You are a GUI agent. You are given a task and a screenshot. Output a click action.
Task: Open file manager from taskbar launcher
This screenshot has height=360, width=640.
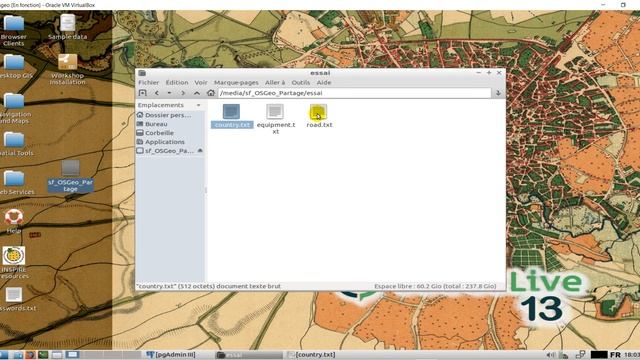[18, 355]
